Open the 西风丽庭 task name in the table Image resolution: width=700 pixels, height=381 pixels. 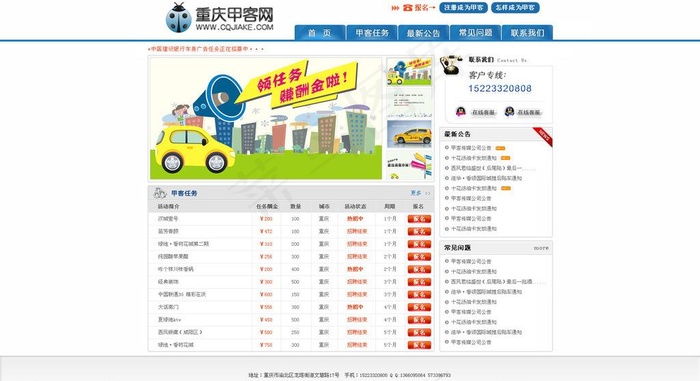point(180,332)
